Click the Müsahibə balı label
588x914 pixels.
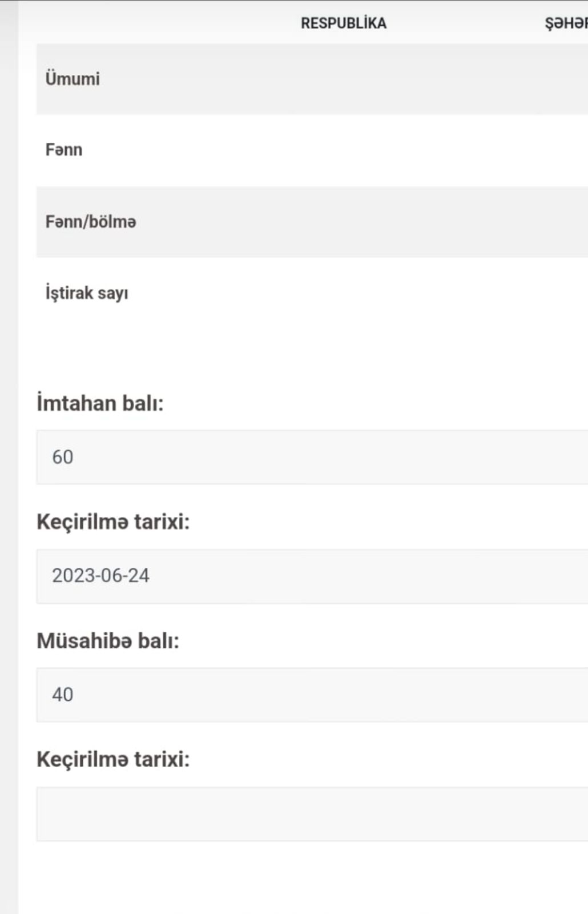pos(108,640)
